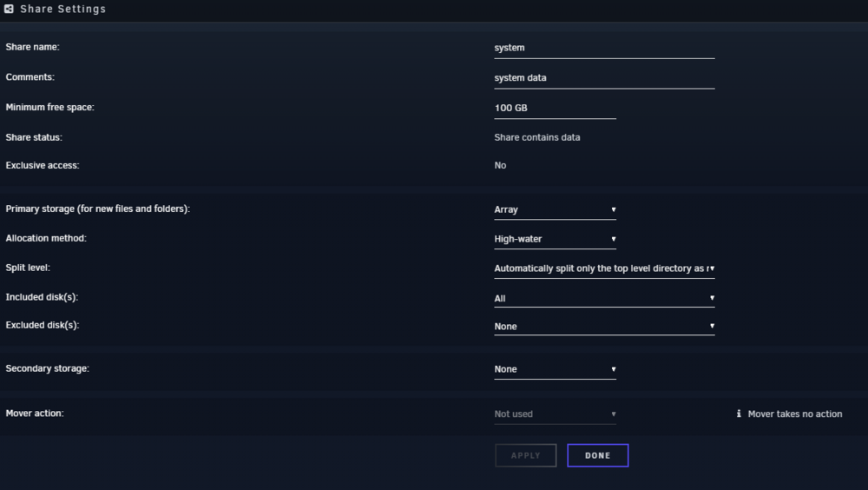
Task: Open the Included disk(s) dropdown showing All
Action: coord(604,298)
